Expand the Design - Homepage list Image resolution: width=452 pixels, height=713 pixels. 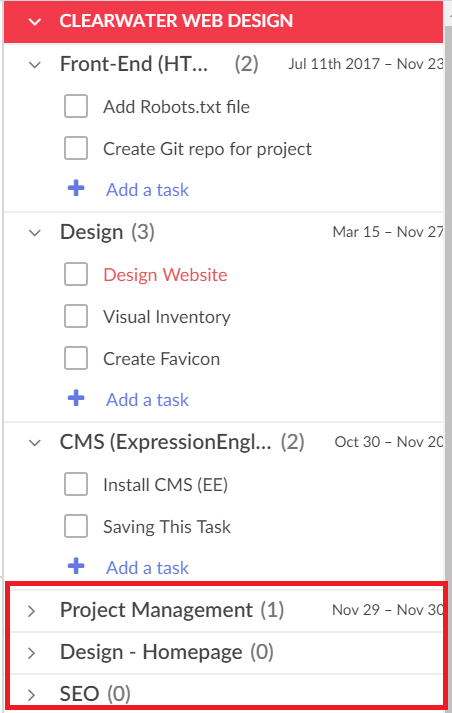[31, 653]
